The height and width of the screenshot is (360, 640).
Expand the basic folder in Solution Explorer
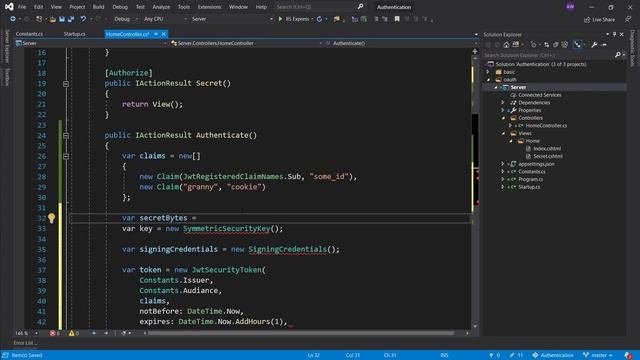488,72
